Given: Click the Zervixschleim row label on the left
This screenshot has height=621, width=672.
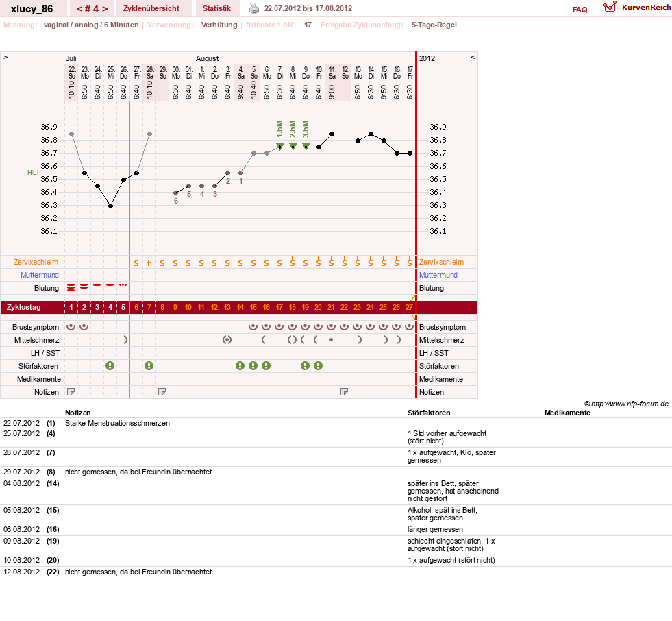Looking at the screenshot, I should coord(36,262).
